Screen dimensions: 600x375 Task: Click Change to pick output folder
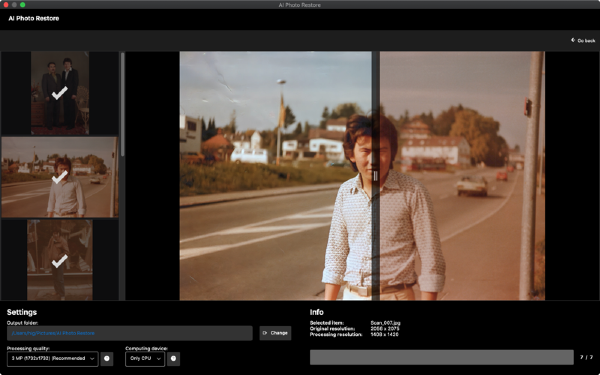click(x=275, y=333)
